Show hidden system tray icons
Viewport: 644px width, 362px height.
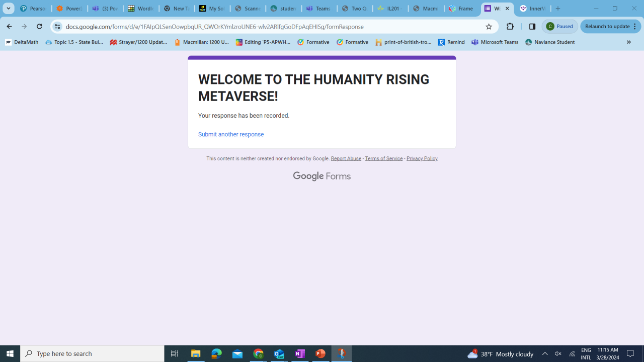[x=545, y=354]
